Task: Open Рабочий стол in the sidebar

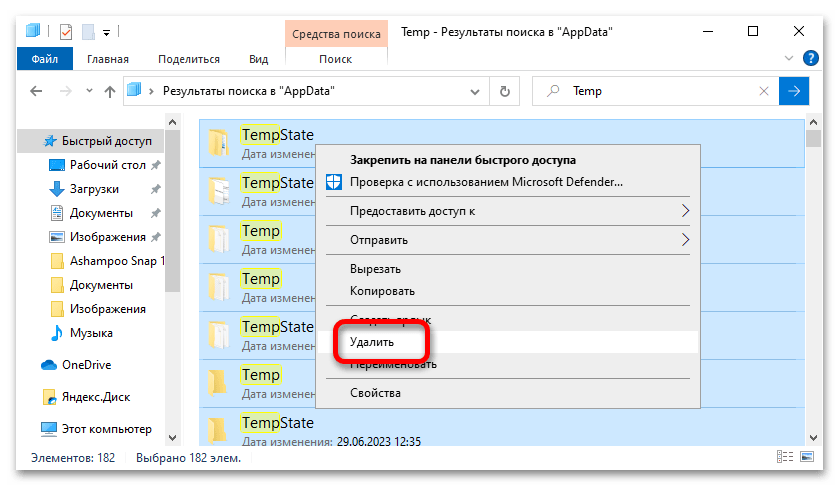Action: coord(108,165)
